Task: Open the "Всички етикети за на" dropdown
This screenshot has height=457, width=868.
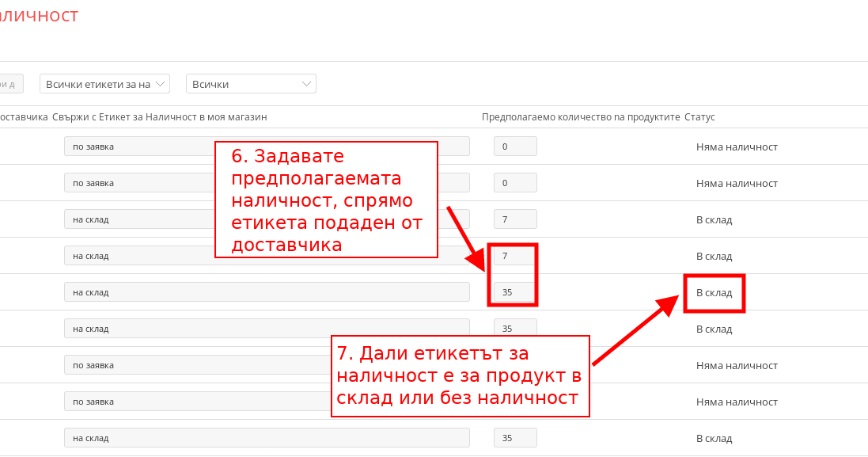Action: click(x=104, y=84)
